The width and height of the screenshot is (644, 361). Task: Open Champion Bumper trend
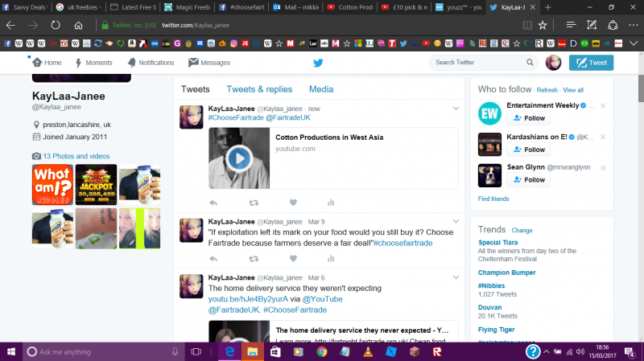(x=507, y=273)
